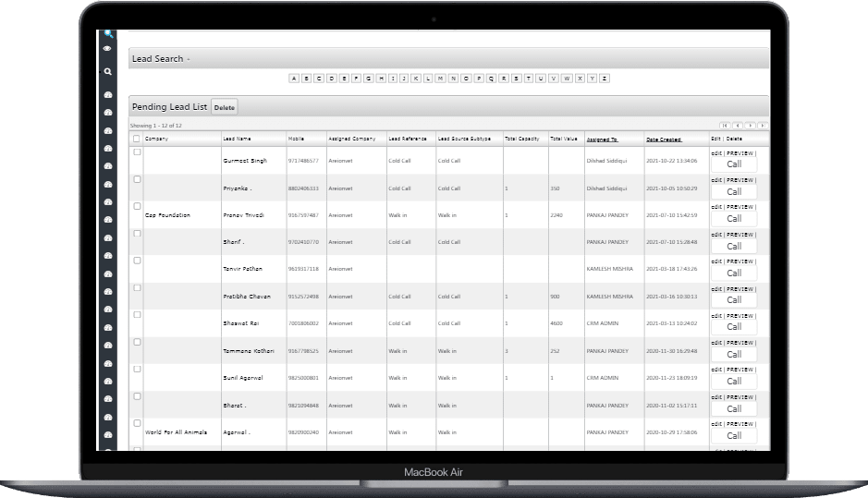Go to next page of lead list
This screenshot has width=868, height=498.
750,126
